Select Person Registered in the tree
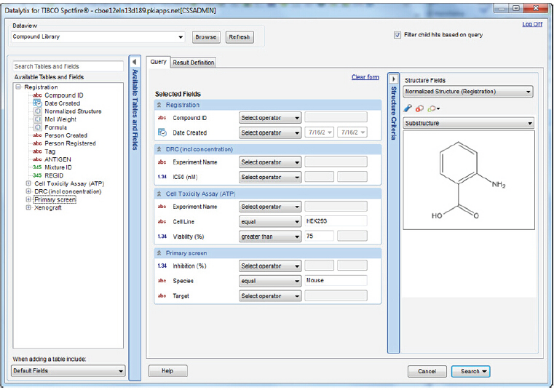 [70, 143]
